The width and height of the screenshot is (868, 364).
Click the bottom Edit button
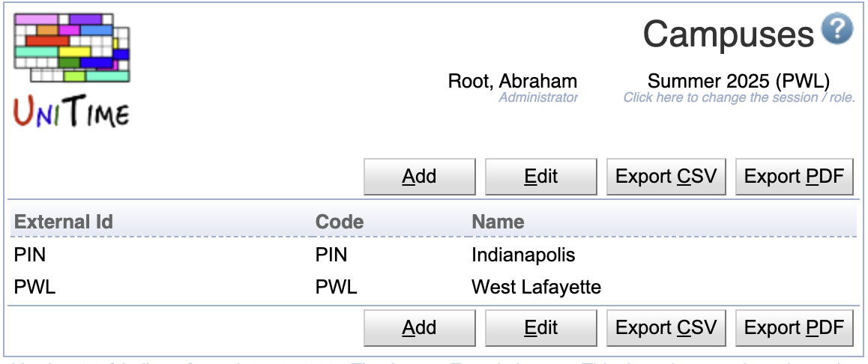[541, 327]
